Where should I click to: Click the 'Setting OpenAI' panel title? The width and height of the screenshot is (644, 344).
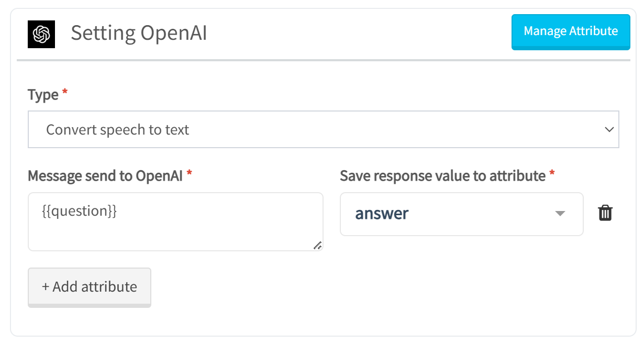click(139, 34)
